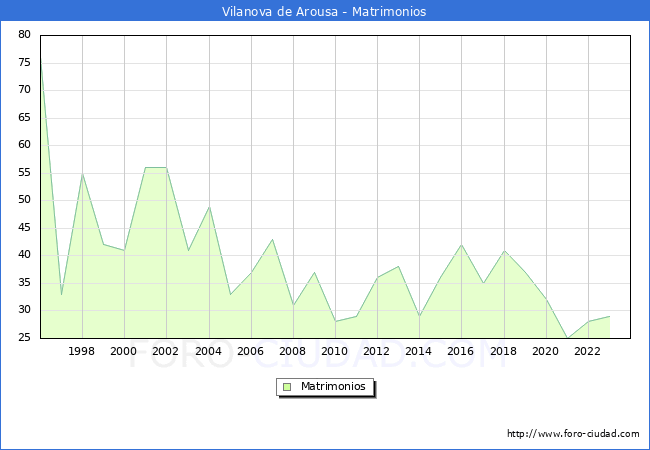This screenshot has width=650, height=450.
Task: Click the Matrimonios legend label
Action: pyautogui.click(x=333, y=386)
